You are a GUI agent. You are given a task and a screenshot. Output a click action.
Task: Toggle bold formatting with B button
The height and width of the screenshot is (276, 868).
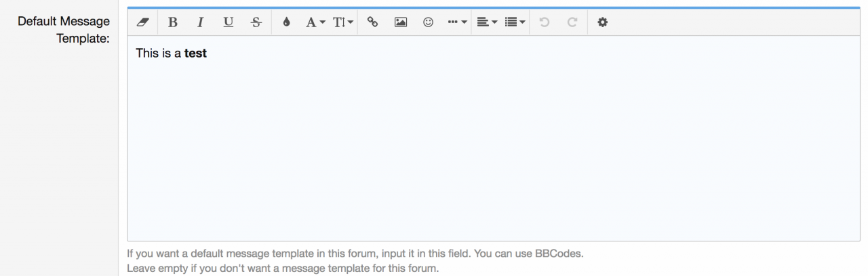[173, 22]
